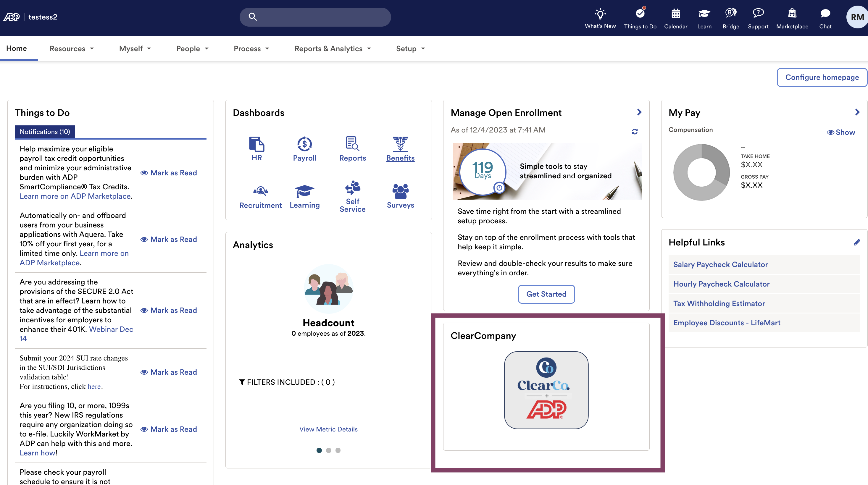Select the first Analytics carousel dot
Image resolution: width=868 pixels, height=485 pixels.
point(319,450)
